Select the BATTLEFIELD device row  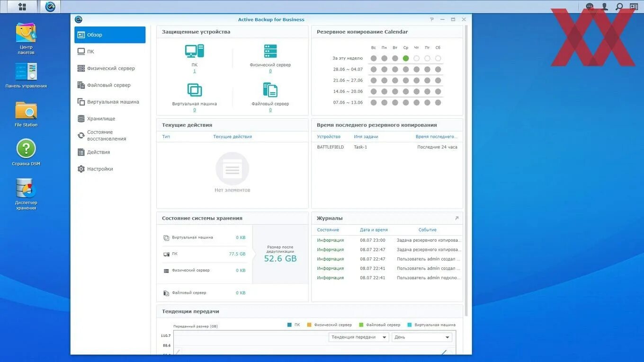(x=387, y=147)
